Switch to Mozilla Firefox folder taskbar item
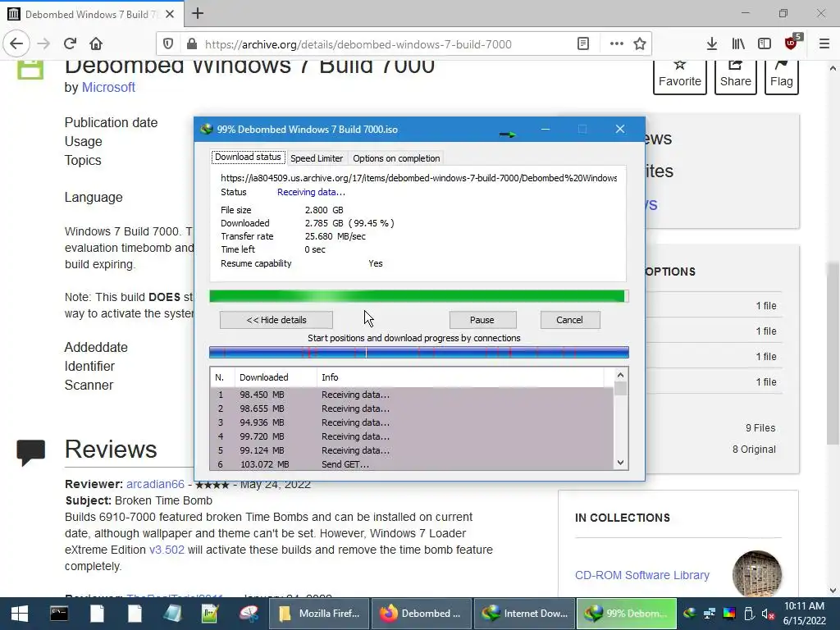This screenshot has height=630, width=840. pyautogui.click(x=319, y=614)
